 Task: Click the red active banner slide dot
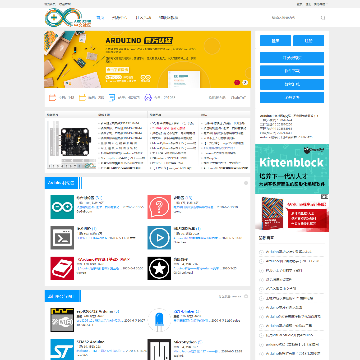(x=237, y=82)
